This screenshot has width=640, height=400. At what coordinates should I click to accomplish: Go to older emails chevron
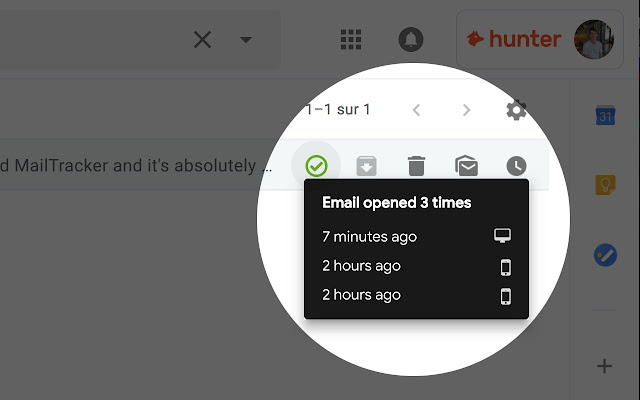(467, 110)
